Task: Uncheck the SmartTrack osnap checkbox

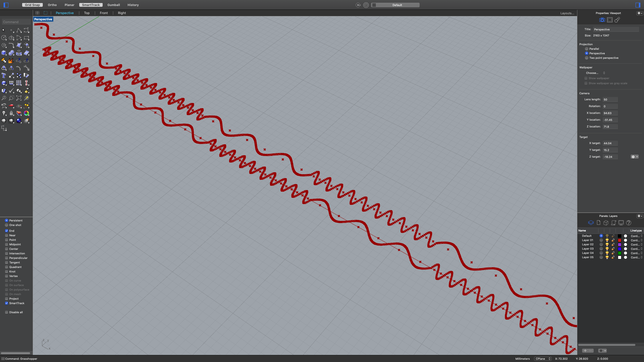Action: [x=7, y=303]
